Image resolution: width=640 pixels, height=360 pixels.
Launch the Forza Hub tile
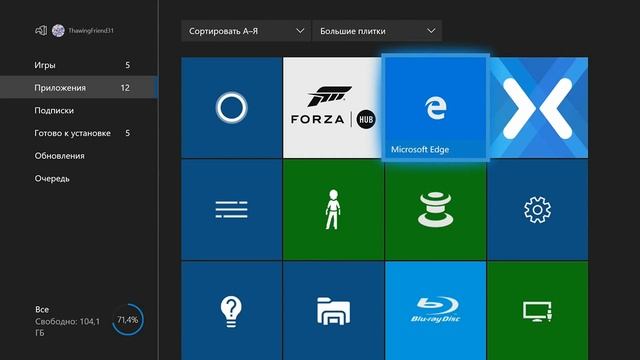click(333, 107)
